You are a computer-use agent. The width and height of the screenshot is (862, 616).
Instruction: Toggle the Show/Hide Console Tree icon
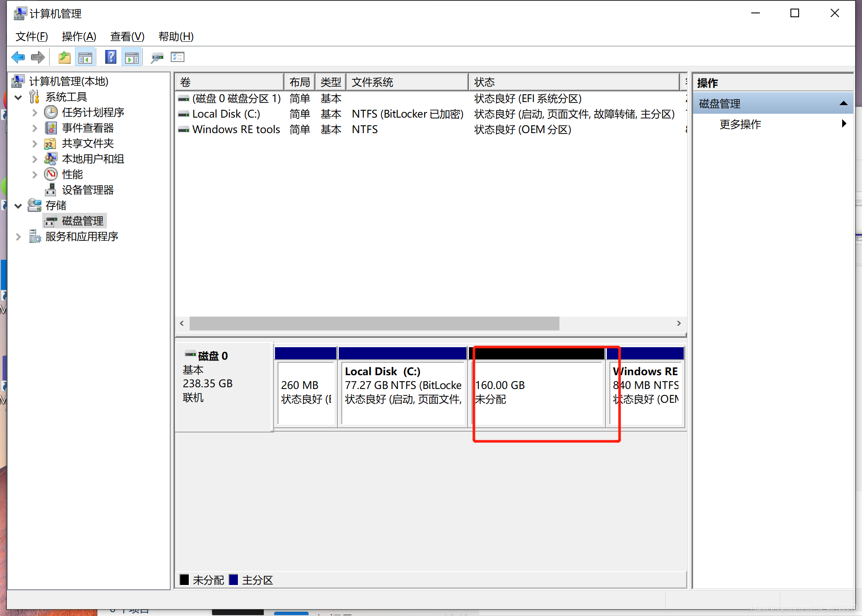(x=85, y=57)
